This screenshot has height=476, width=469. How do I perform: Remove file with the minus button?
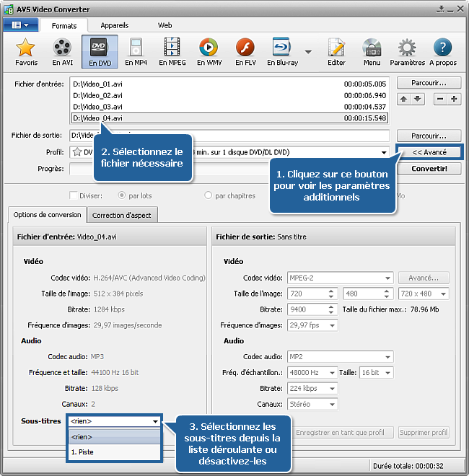point(440,99)
